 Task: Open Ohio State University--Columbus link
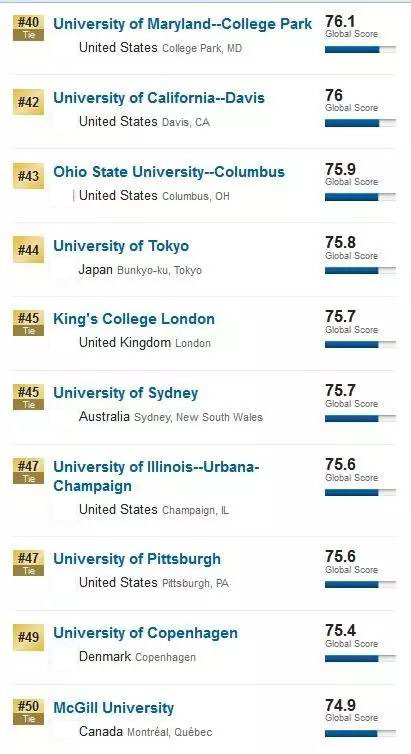pos(169,172)
